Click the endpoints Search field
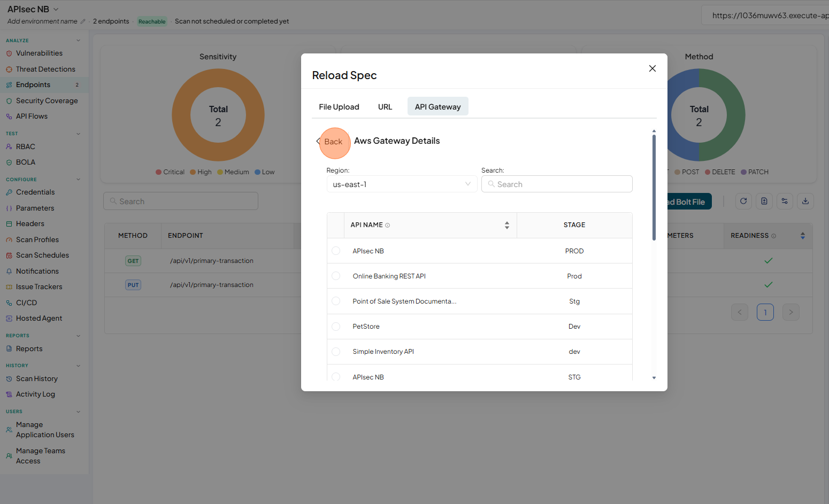Viewport: 829px width, 504px height. click(x=181, y=201)
